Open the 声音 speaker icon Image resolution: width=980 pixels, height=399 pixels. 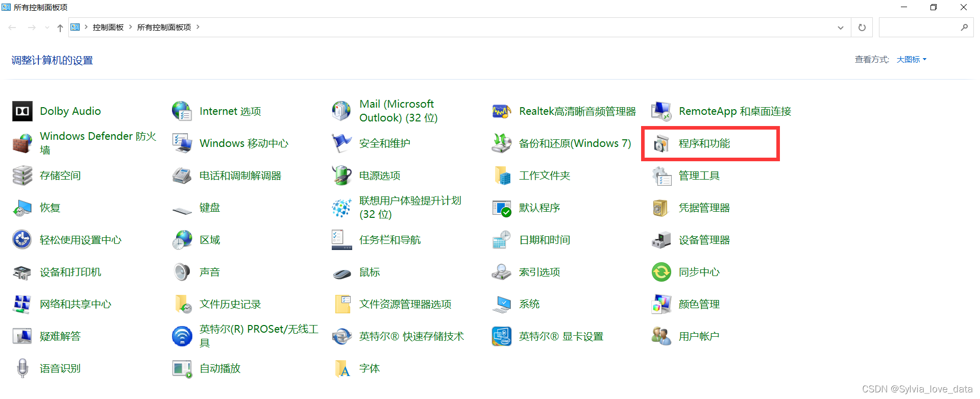pyautogui.click(x=182, y=272)
